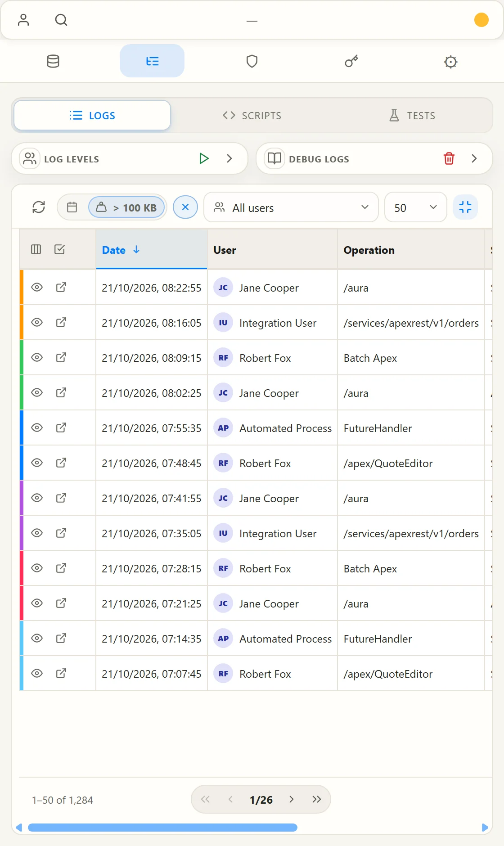Switch to the database tab icon
The image size is (504, 846).
[53, 61]
